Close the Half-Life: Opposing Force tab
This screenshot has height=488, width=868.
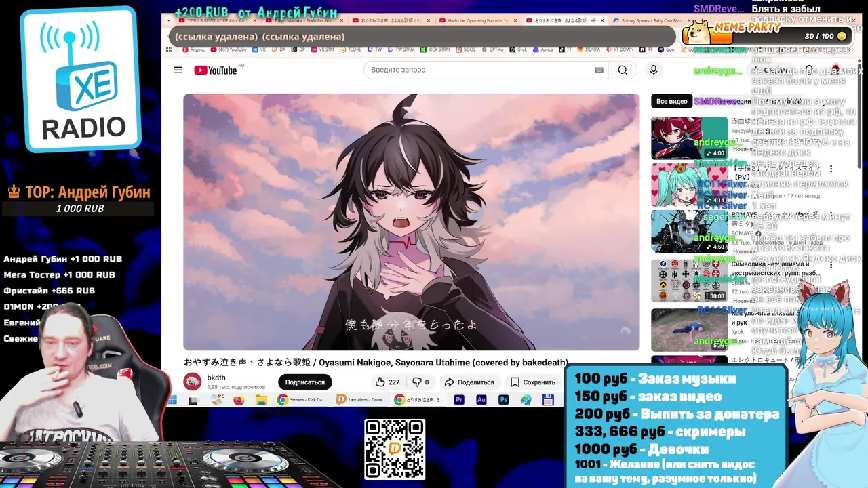pyautogui.click(x=515, y=21)
